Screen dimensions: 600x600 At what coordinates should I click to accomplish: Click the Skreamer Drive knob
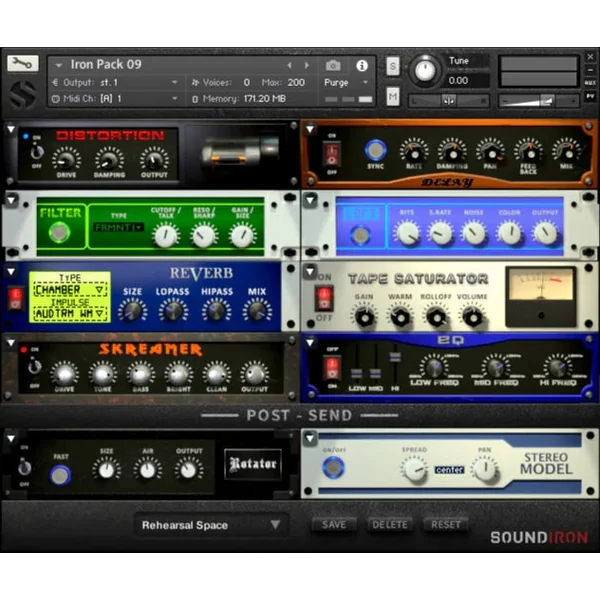tap(65, 374)
